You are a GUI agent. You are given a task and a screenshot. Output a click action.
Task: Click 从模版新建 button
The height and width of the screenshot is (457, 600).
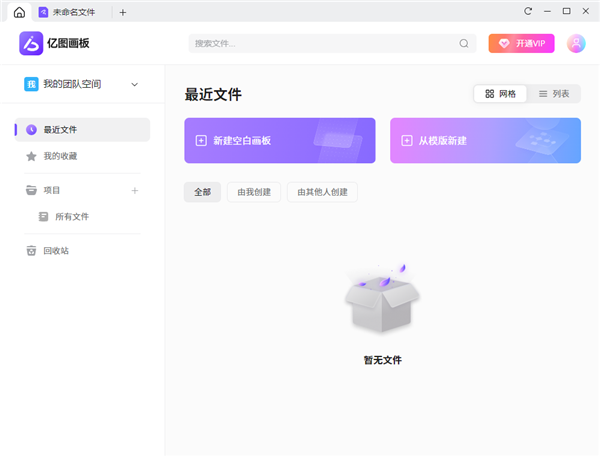click(x=485, y=141)
